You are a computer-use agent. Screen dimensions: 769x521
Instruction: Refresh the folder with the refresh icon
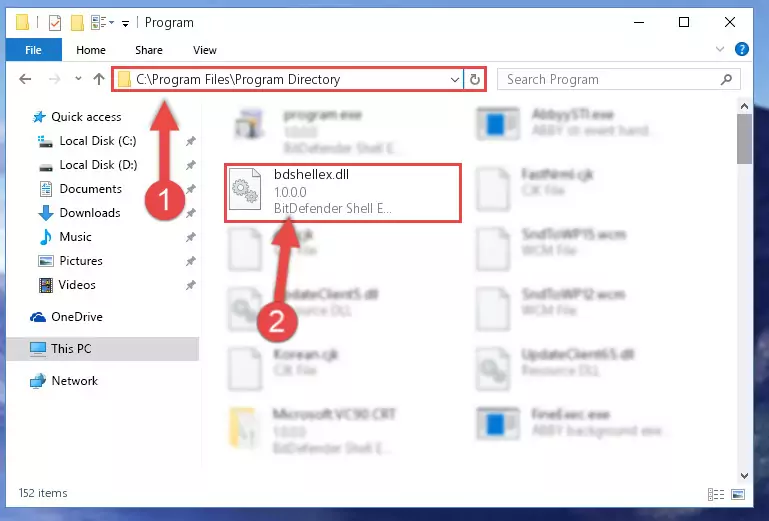tap(475, 79)
